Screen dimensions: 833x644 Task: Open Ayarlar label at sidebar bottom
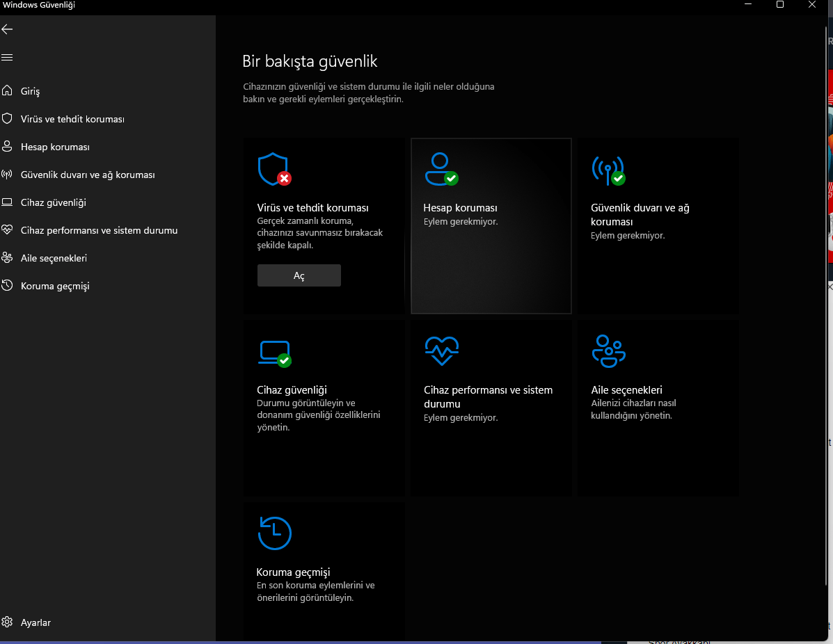35,622
